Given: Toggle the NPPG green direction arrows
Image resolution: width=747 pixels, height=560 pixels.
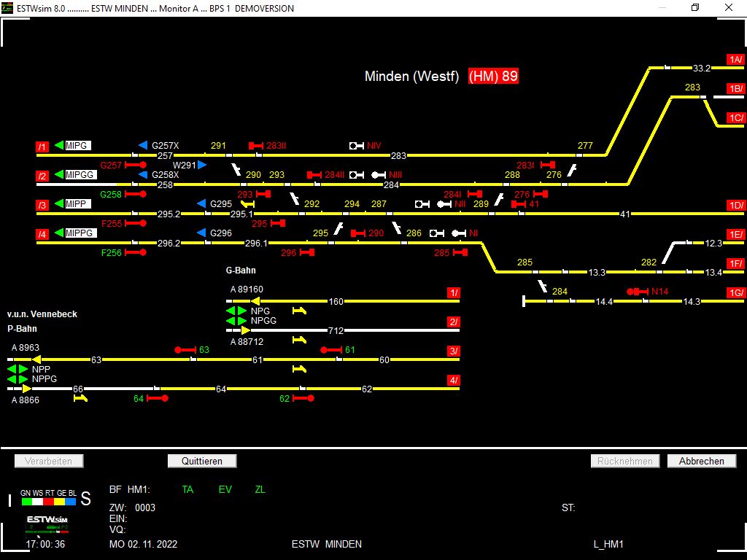Looking at the screenshot, I should [18, 379].
